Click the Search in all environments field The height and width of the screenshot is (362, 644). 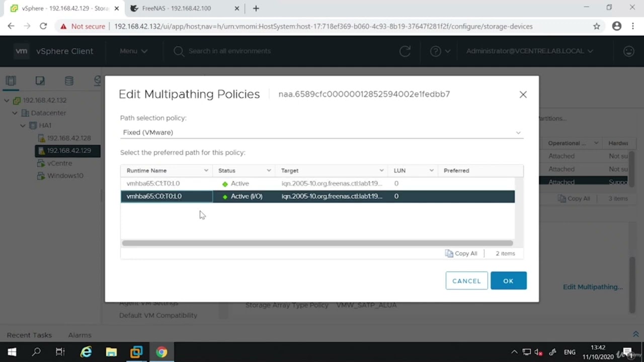[x=229, y=51]
